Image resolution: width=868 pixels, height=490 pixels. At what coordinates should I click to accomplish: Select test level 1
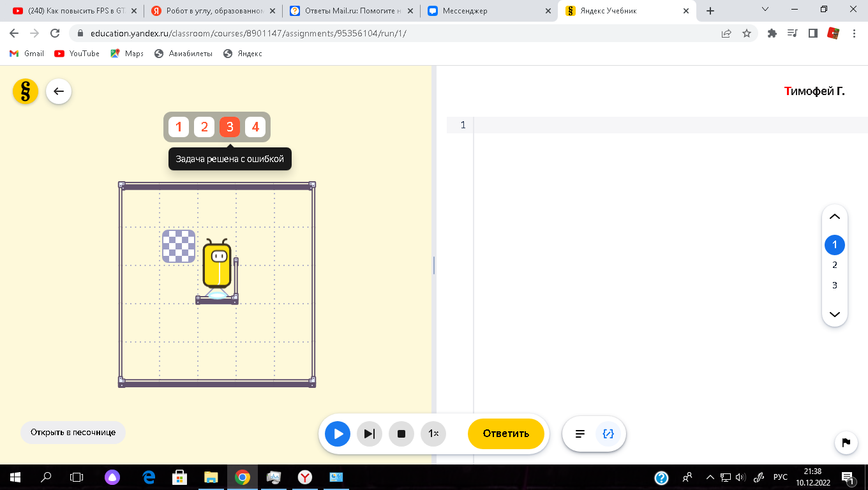point(179,127)
